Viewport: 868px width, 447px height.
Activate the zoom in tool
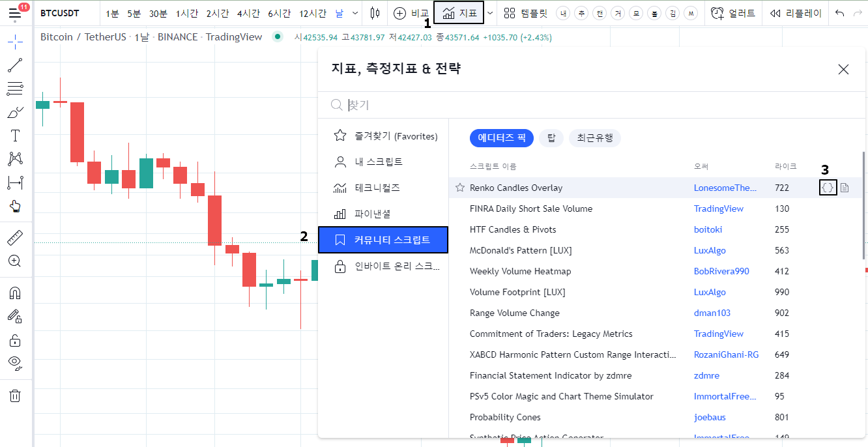pos(15,261)
